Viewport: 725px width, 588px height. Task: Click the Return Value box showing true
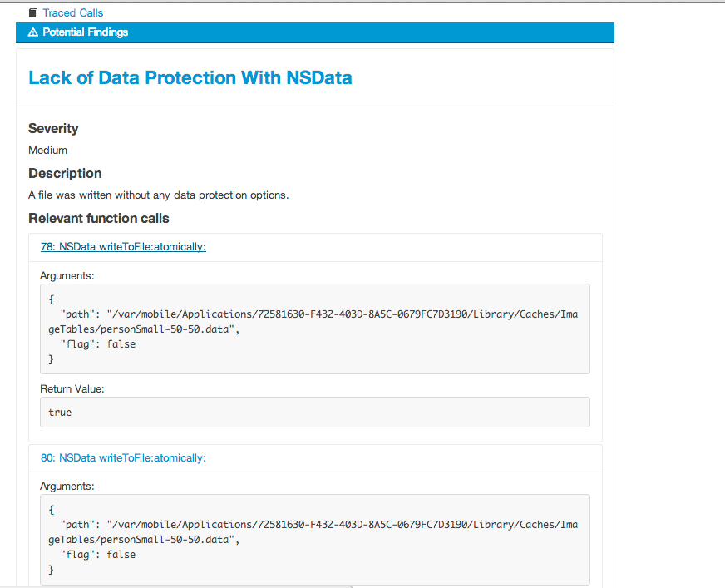click(x=315, y=413)
